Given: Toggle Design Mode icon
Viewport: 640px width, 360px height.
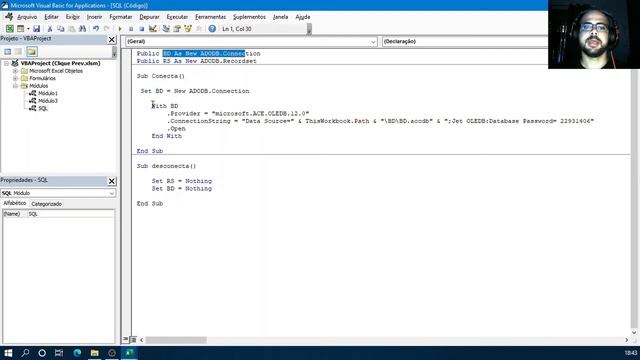Looking at the screenshot, I should [x=153, y=29].
